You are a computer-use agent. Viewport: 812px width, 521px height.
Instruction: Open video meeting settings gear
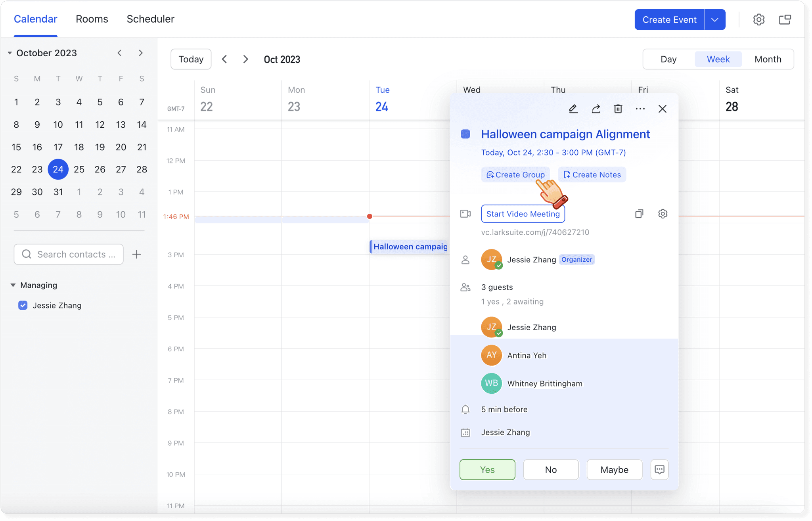click(663, 214)
